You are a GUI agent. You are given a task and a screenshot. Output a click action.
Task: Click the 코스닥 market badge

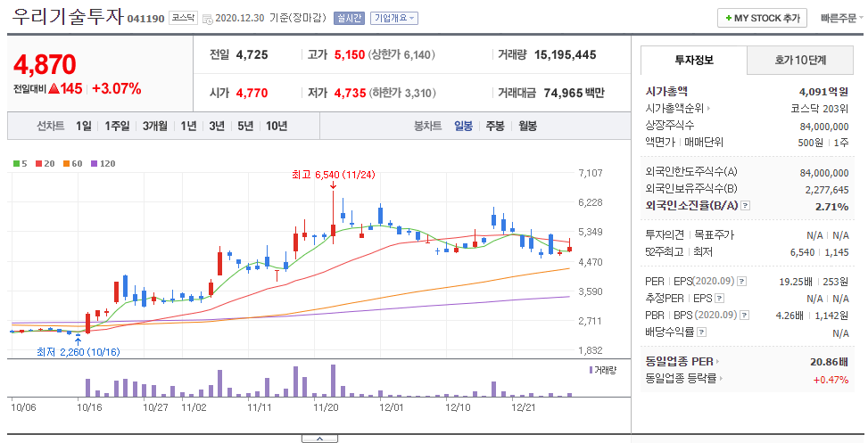[x=183, y=18]
